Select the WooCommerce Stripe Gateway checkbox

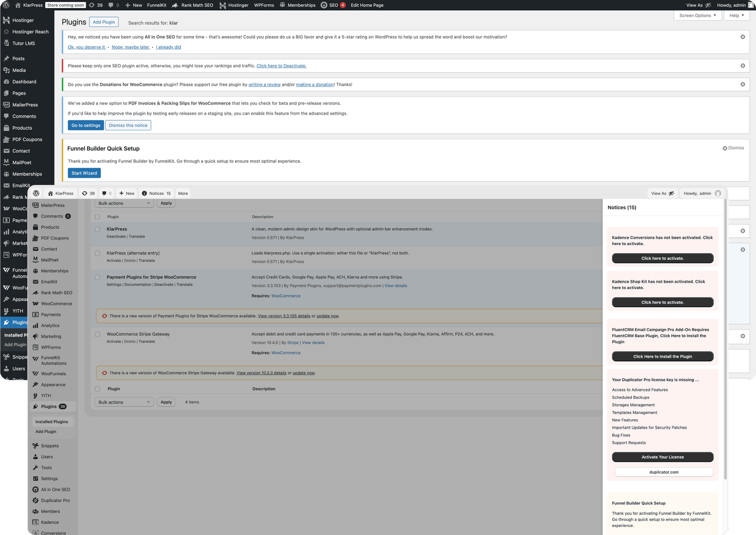click(97, 334)
